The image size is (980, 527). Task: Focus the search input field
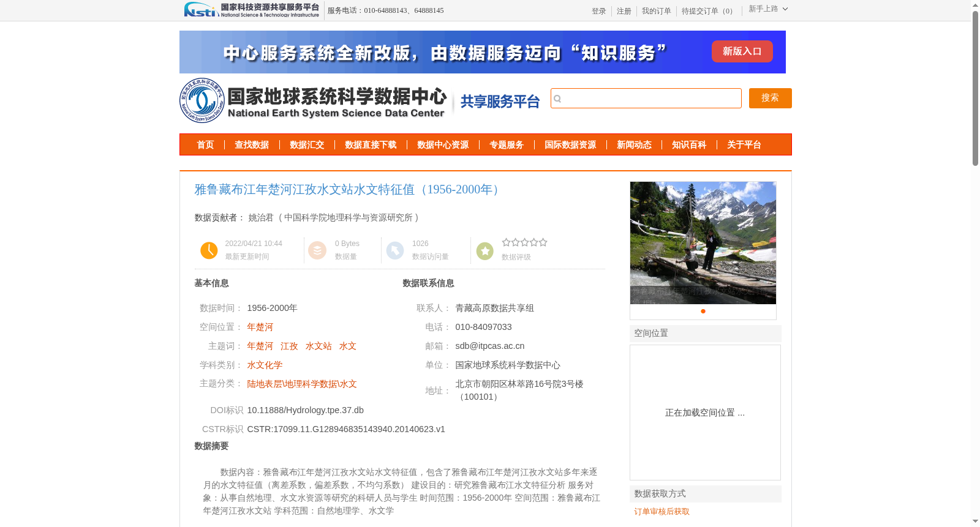646,99
